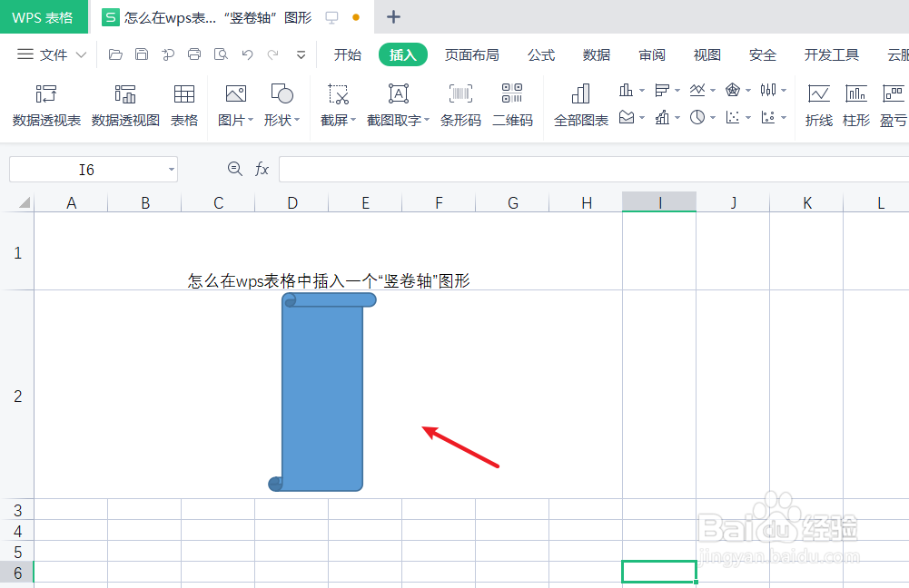Switch to the 页面布局 ribbon tab
Viewport: 909px width, 588px height.
point(472,54)
